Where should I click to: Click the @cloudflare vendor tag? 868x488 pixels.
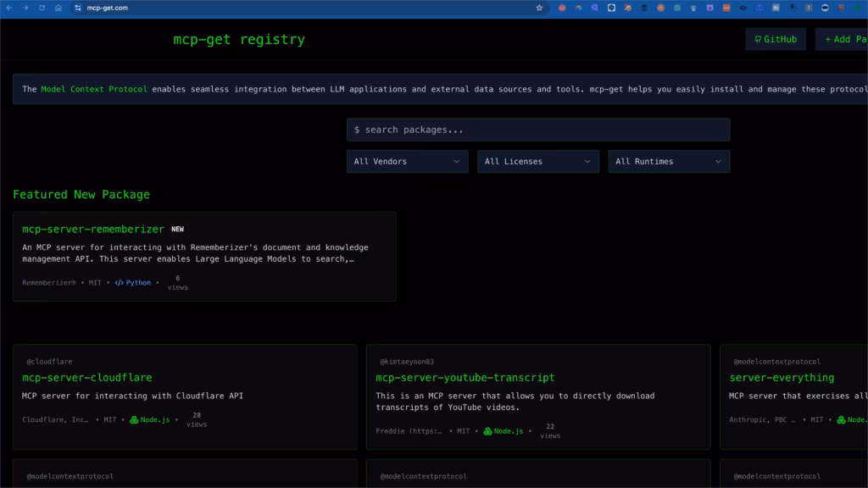point(49,362)
